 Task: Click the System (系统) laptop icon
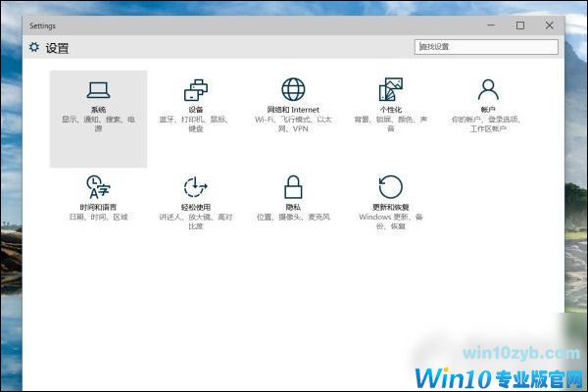pos(98,91)
